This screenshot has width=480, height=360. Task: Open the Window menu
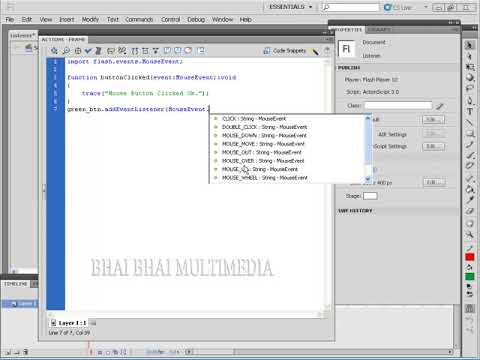click(x=223, y=20)
